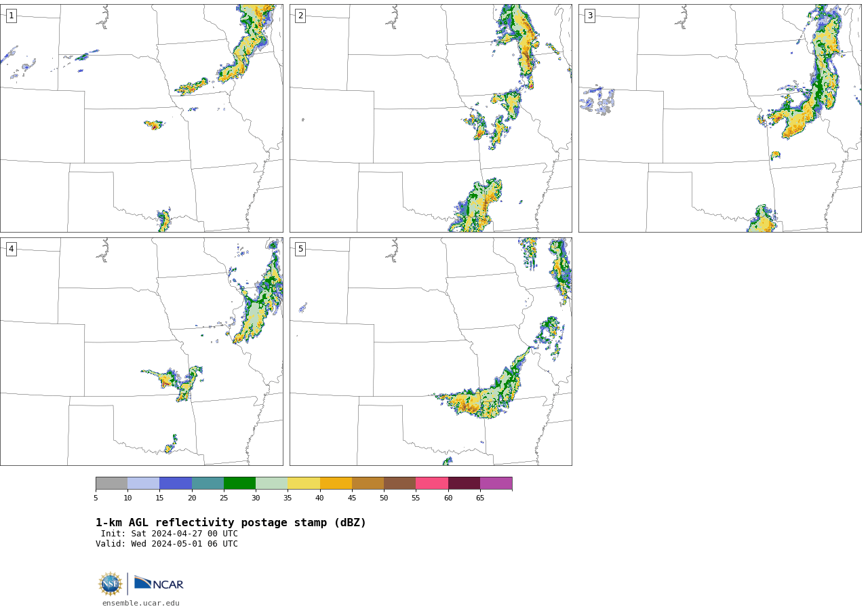Screen dimensions: 868x611
Task: Click the NCAR logo
Action: point(159,584)
